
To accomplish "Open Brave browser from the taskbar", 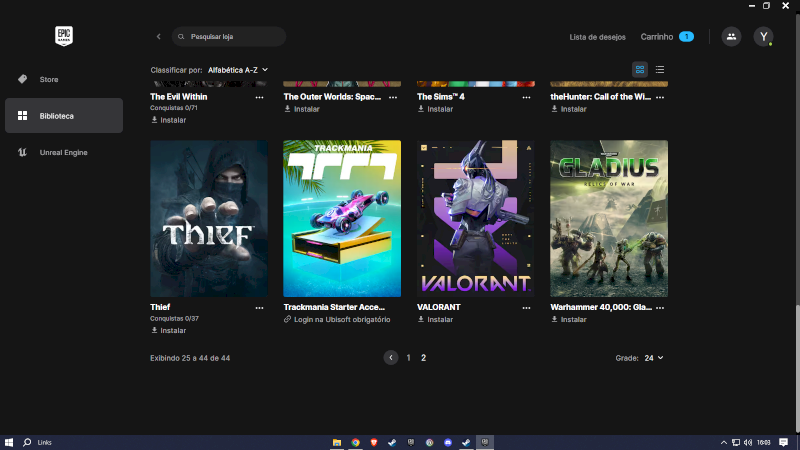I will click(373, 442).
